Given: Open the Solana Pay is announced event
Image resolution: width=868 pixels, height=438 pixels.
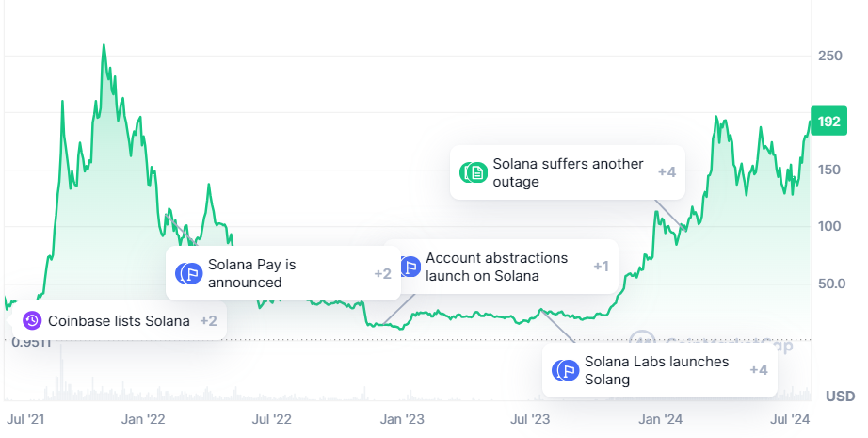Looking at the screenshot, I should point(252,273).
